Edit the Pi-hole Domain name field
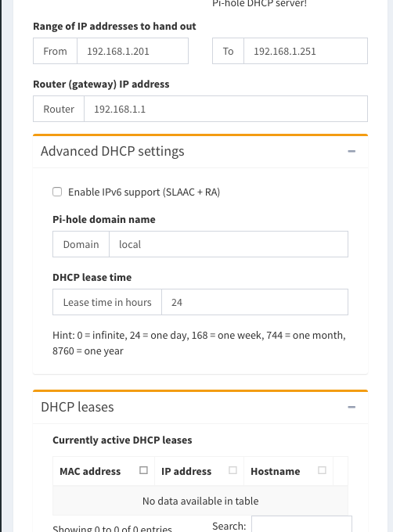393x532 pixels. [x=229, y=244]
